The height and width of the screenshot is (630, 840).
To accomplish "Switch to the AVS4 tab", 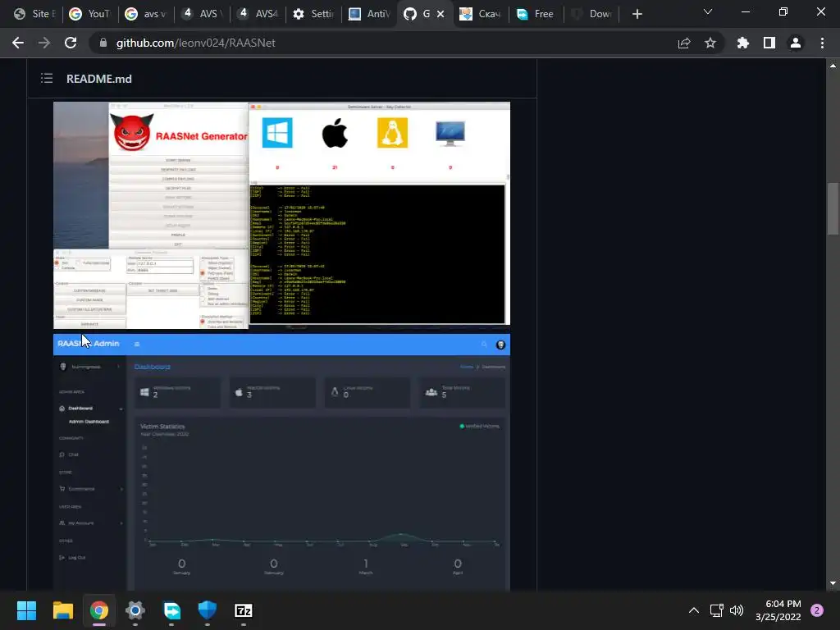I will (258, 14).
